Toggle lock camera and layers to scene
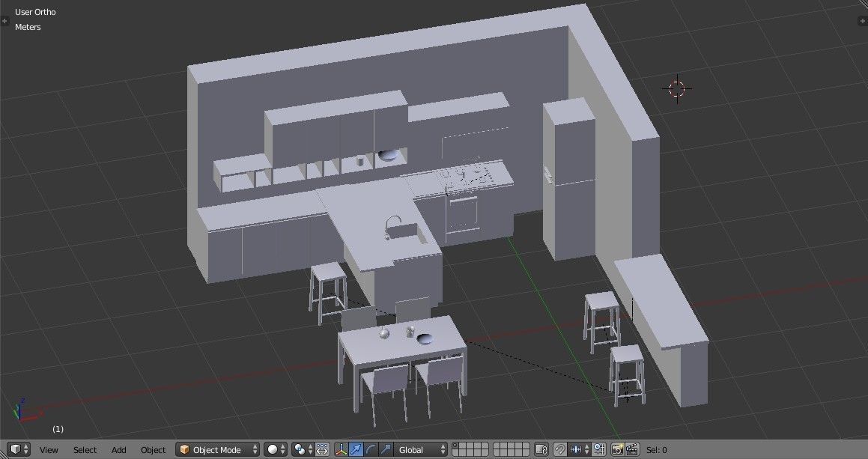This screenshot has width=868, height=459. [542, 449]
